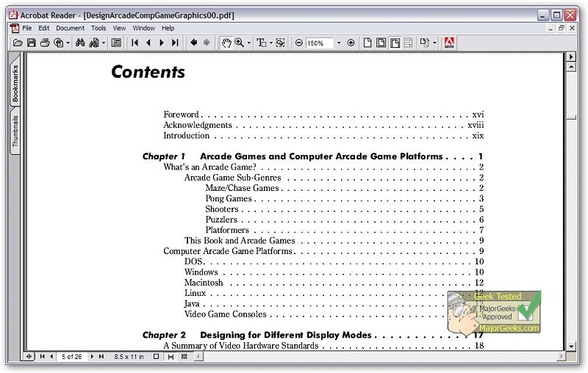Click the 150% zoom level field
Screen dimensions: 588x373
coord(320,43)
